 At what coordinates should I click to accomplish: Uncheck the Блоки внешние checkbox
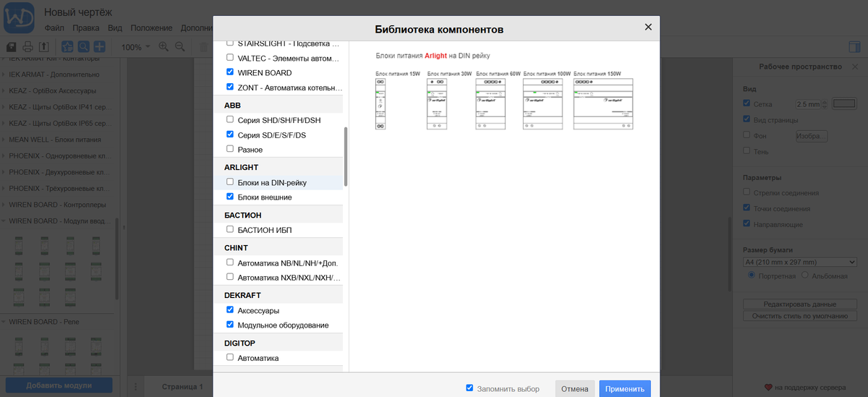230,197
